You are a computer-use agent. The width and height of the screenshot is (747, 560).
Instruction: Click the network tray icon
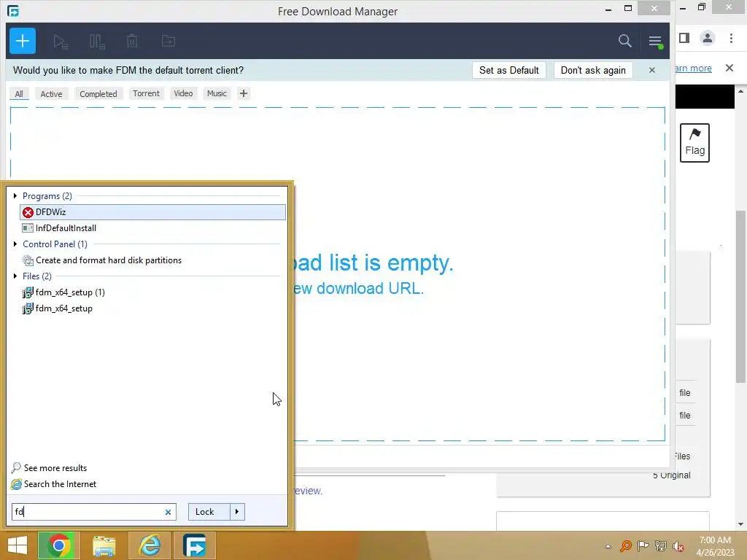pos(661,546)
